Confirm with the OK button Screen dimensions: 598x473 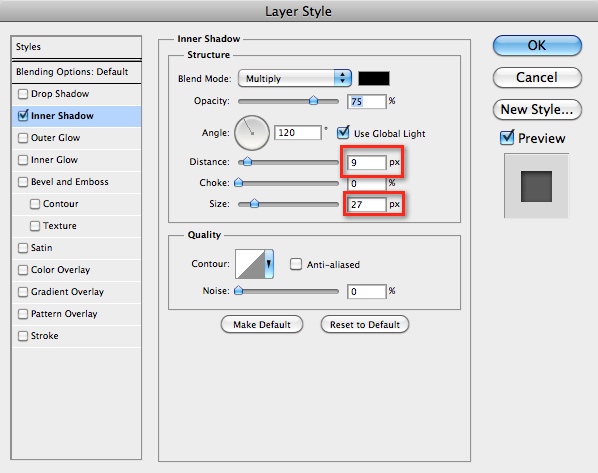coord(537,45)
